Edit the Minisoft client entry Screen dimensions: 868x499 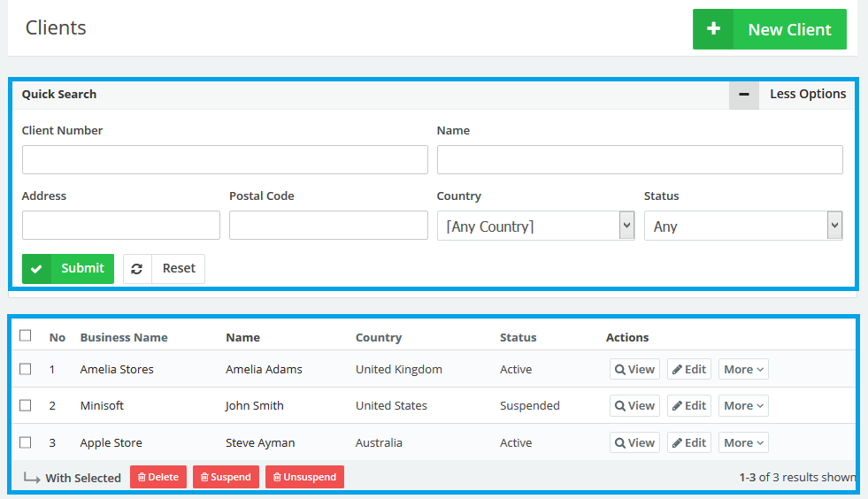pyautogui.click(x=688, y=406)
